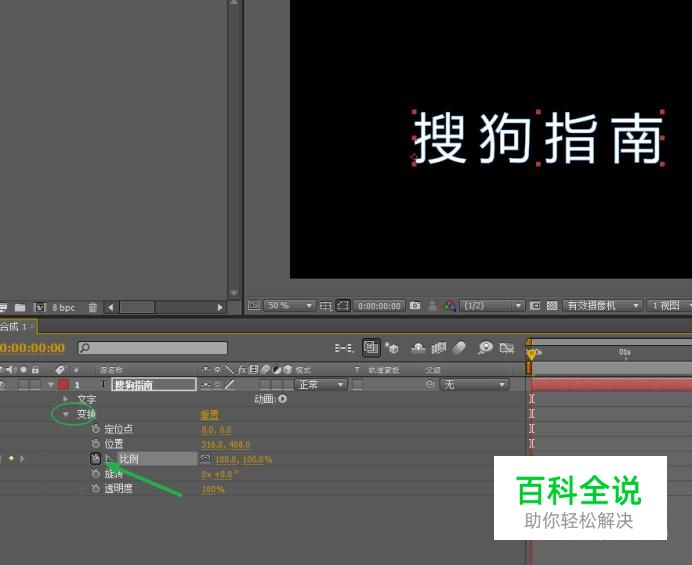Toggle transparency grid in viewer
This screenshot has height=565, width=692.
[x=552, y=305]
